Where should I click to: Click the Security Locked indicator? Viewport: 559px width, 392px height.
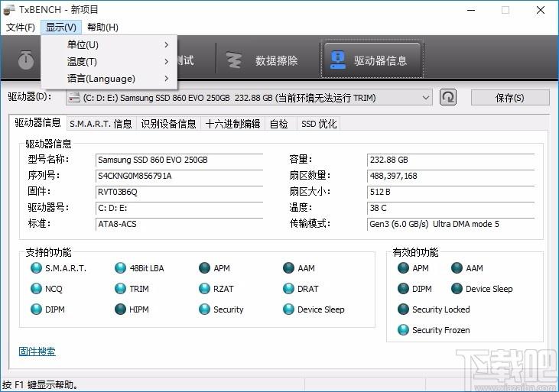click(x=403, y=309)
